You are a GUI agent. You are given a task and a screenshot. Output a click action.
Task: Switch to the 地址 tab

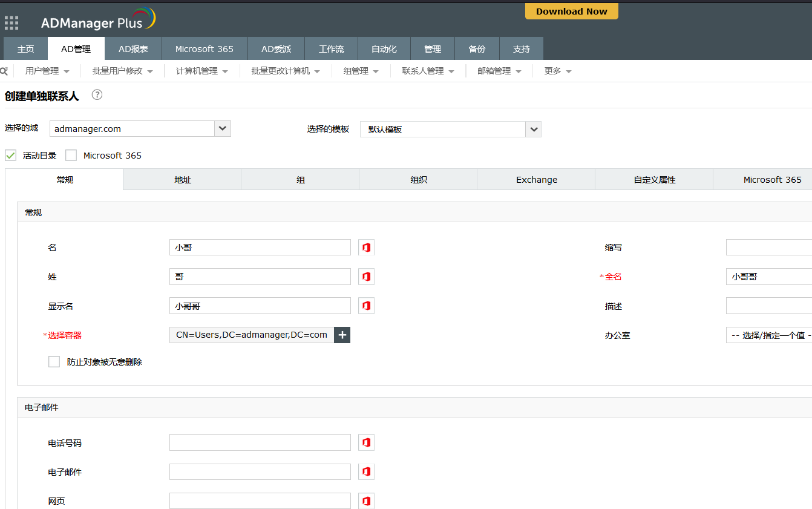pyautogui.click(x=182, y=180)
